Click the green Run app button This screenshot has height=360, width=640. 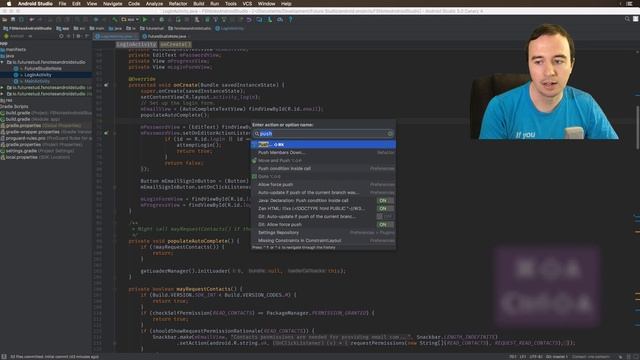tap(144, 19)
